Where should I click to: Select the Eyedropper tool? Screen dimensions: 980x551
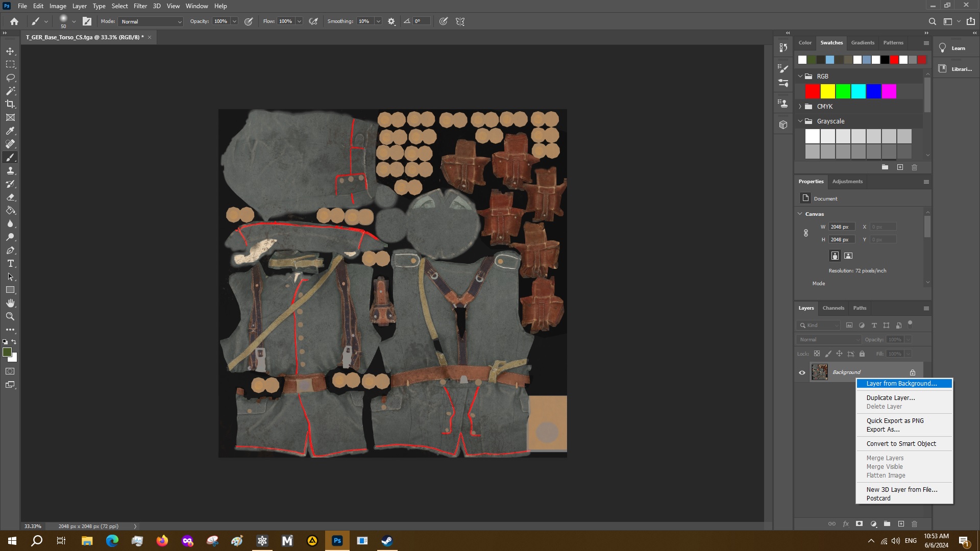[x=10, y=131]
